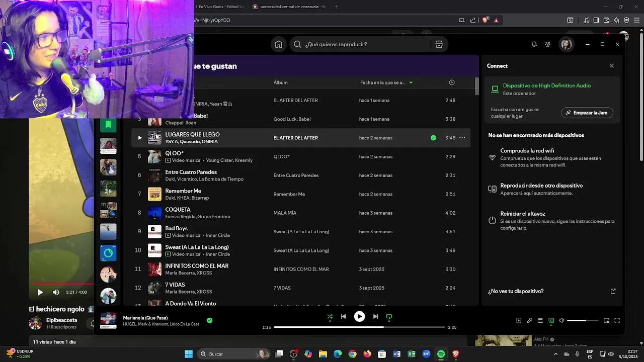Screen dimensions: 644x362
Task: Go to Spotify Home via house icon
Action: [279, 44]
